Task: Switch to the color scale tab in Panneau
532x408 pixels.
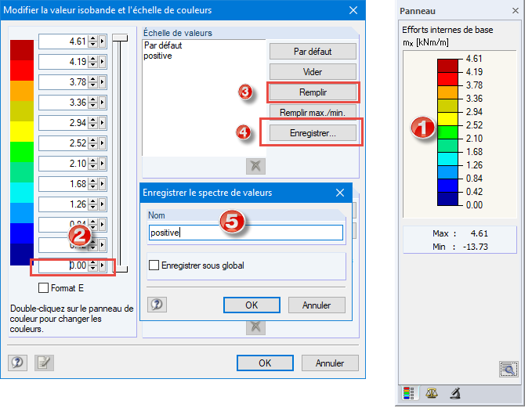Action: tap(409, 393)
